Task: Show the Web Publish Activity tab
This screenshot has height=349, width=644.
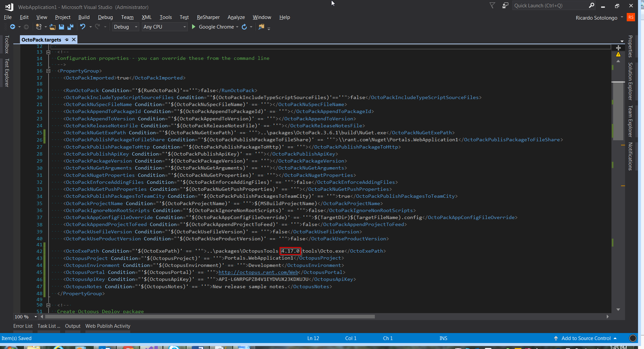Action: coord(108,326)
